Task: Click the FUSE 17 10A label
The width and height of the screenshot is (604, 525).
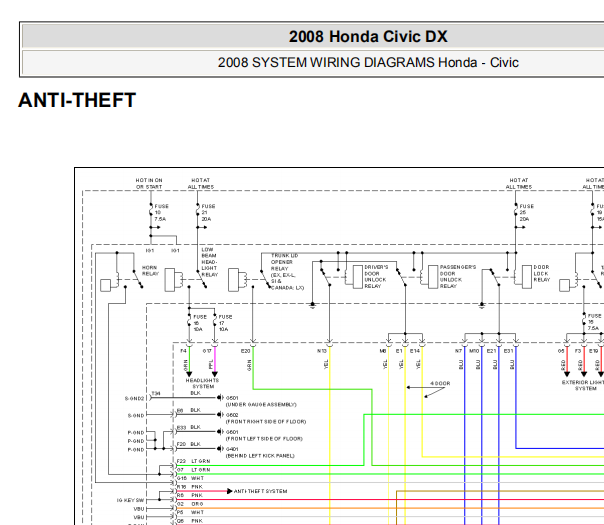Action: [x=225, y=323]
